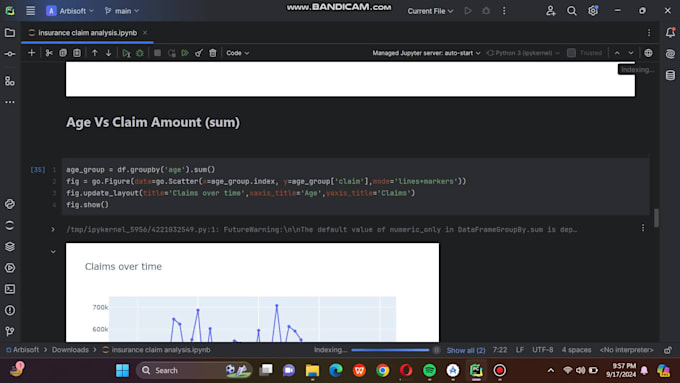
Task: Open Managed Jupyter server dropdown
Action: coord(426,53)
